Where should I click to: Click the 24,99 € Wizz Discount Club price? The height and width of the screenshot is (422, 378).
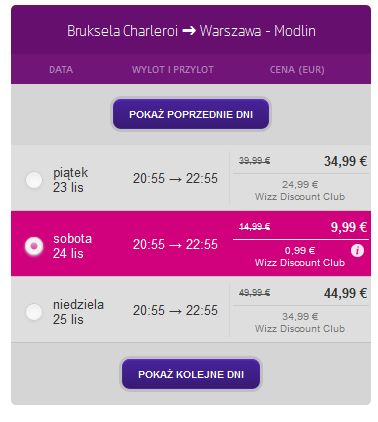(x=300, y=184)
